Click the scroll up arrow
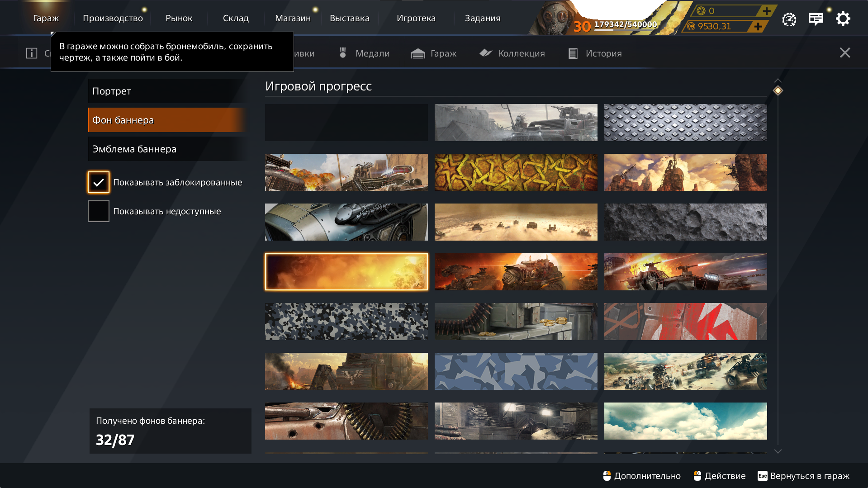Screen dimensions: 868x488 coord(778,81)
